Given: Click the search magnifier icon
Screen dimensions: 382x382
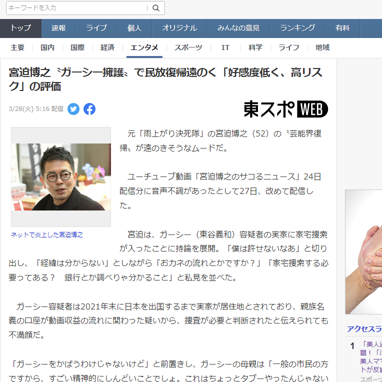Looking at the screenshot, I should 156,8.
